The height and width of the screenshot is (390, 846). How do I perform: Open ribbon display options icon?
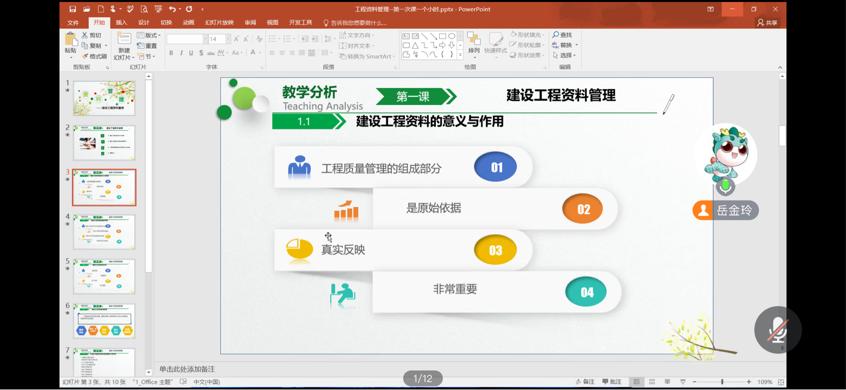click(711, 9)
